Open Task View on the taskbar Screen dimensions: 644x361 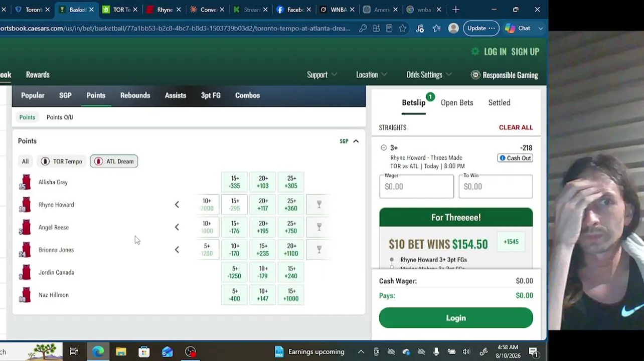pyautogui.click(x=74, y=352)
